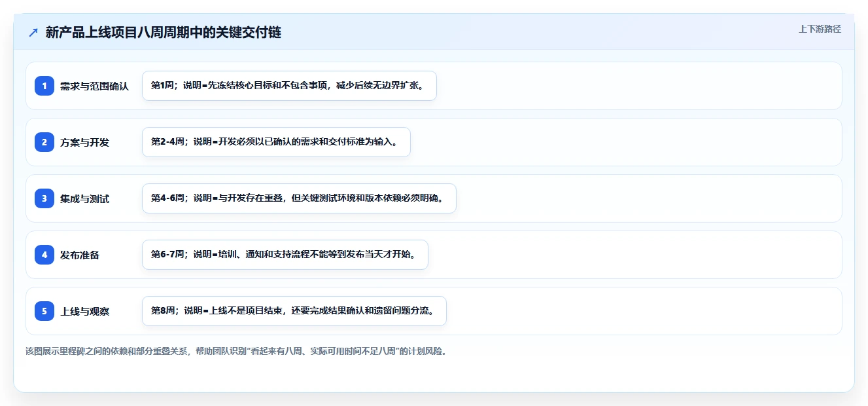Open the 第2-4周 description box
The width and height of the screenshot is (868, 406).
click(x=276, y=142)
